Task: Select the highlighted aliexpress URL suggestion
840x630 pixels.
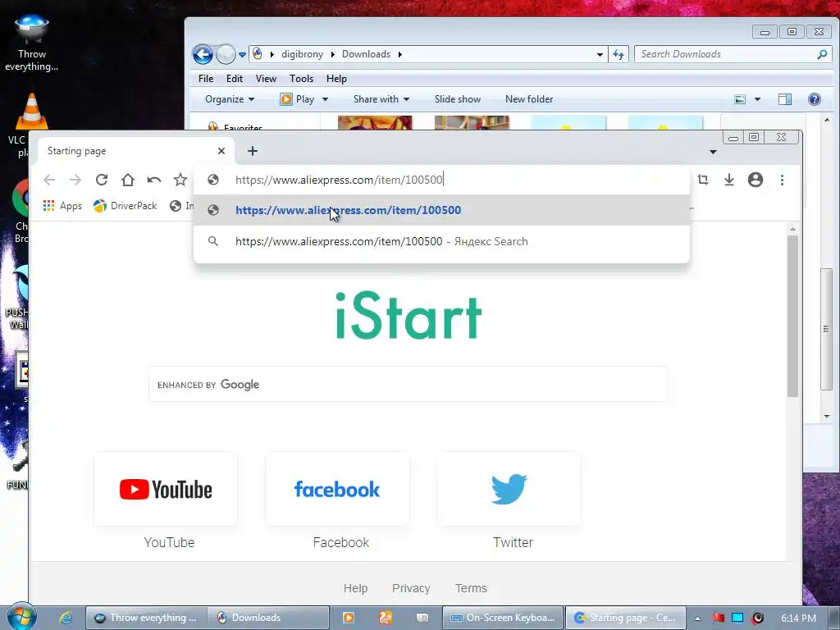Action: coord(441,210)
